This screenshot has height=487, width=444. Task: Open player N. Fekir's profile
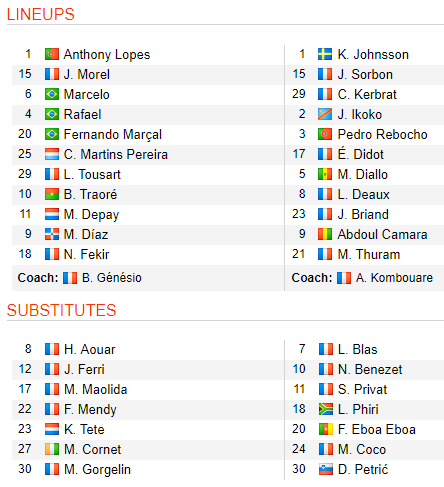(x=86, y=254)
